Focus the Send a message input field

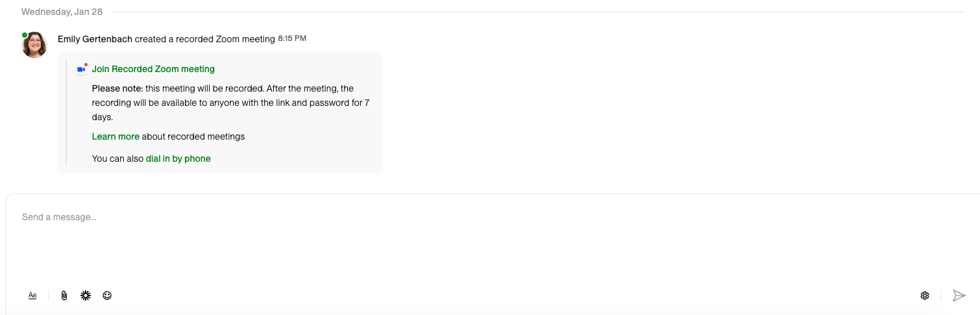point(493,238)
